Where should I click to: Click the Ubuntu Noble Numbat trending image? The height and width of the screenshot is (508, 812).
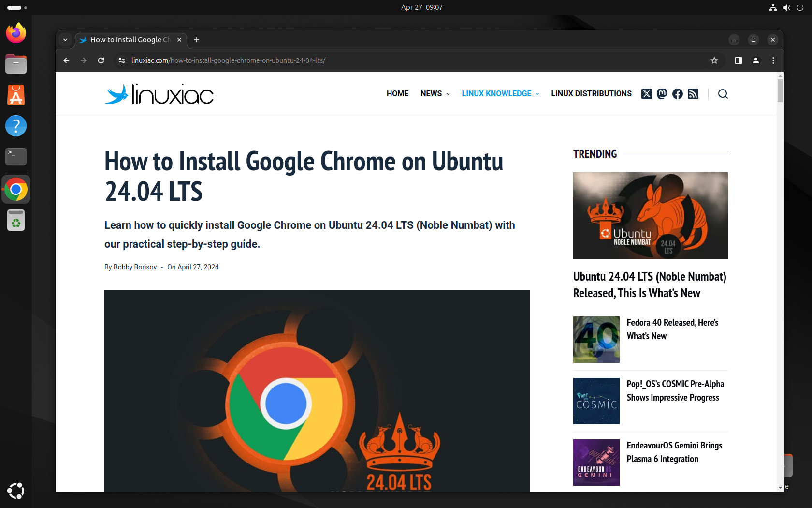pyautogui.click(x=651, y=216)
